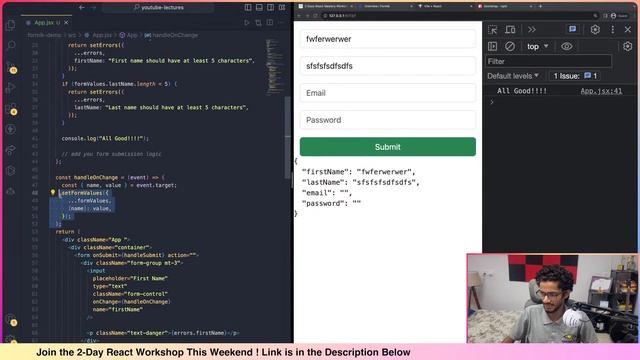Viewport: 640px width, 360px height.
Task: Open the DevTools issues chat-bubble icon
Action: pyautogui.click(x=573, y=29)
